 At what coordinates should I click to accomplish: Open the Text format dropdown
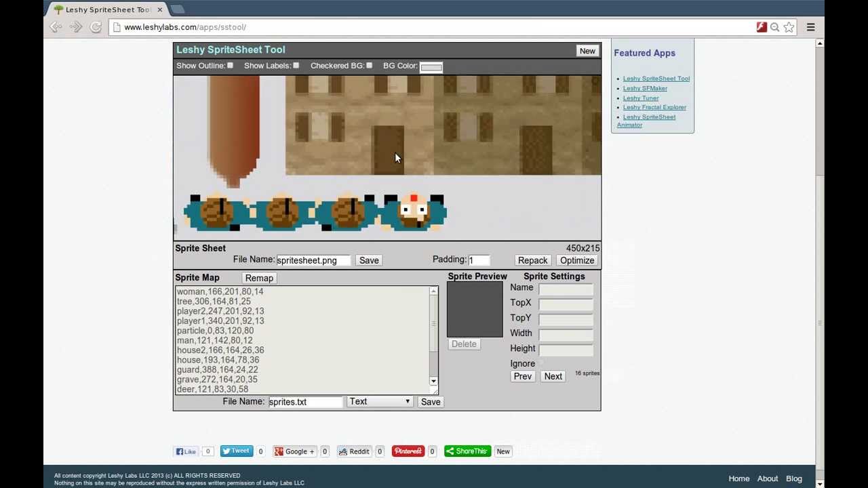tap(380, 402)
